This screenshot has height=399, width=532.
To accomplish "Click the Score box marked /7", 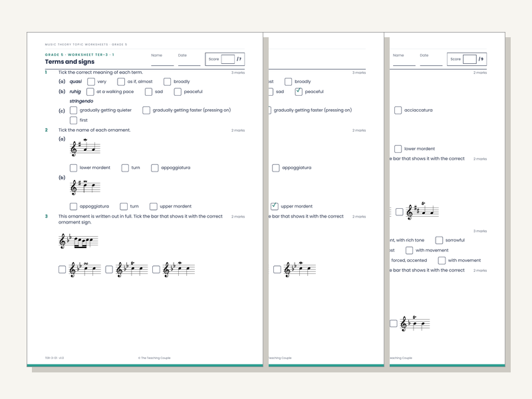I will [x=227, y=59].
